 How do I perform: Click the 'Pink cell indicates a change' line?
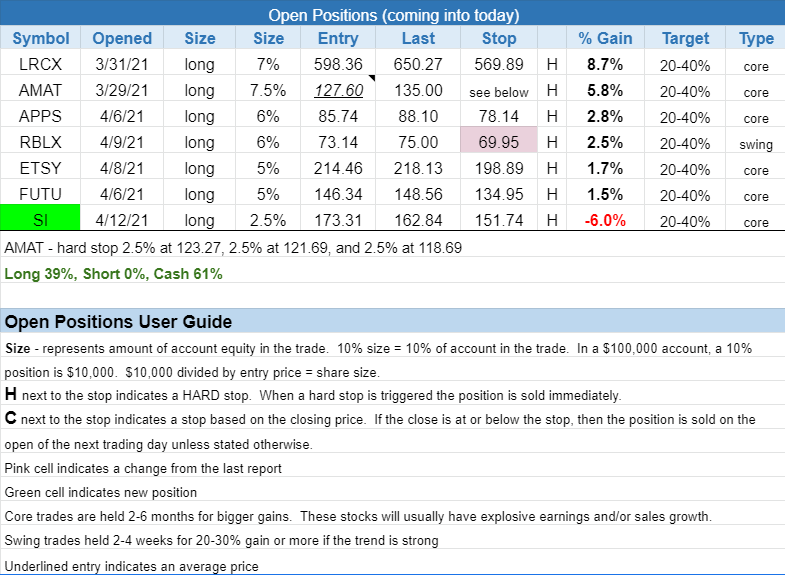pyautogui.click(x=143, y=468)
